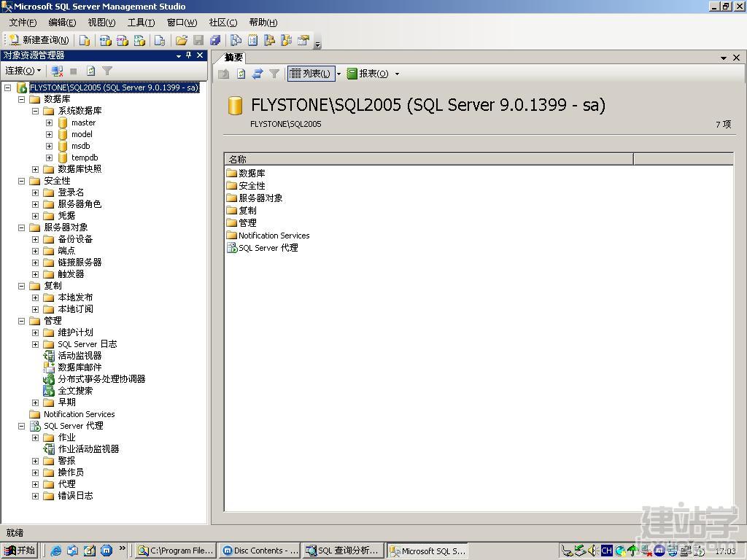Screen dimensions: 747x560
Task: Open the 编辑(E) menu
Action: pyautogui.click(x=62, y=23)
